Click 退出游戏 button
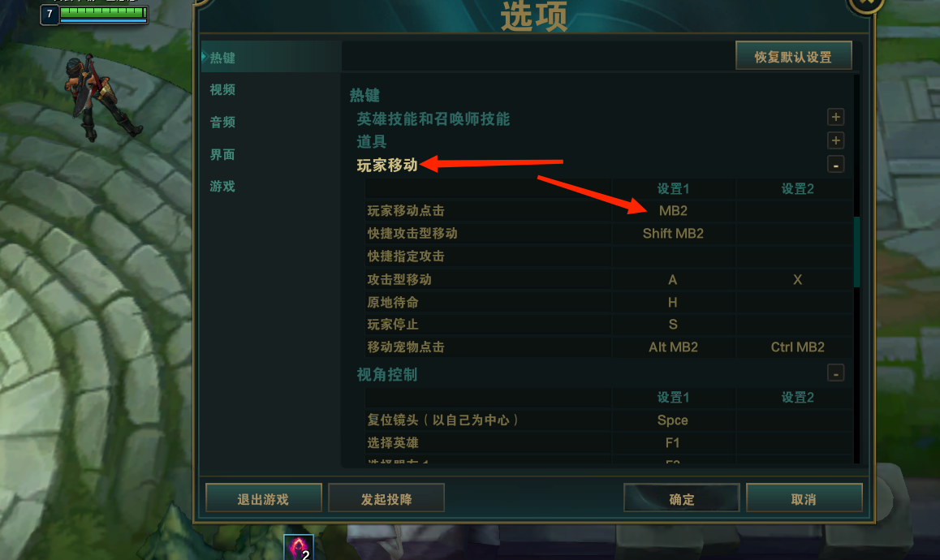This screenshot has width=940, height=560. (x=263, y=498)
